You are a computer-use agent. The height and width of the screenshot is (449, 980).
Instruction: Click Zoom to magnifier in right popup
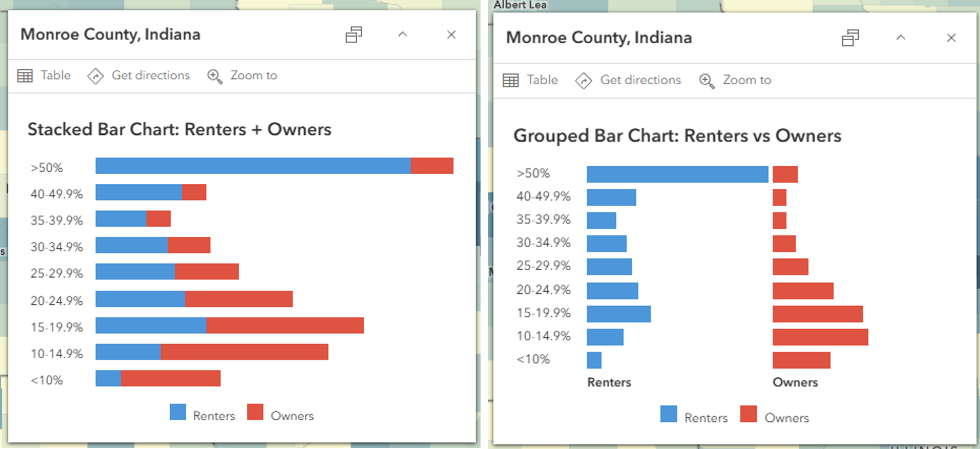pos(707,81)
